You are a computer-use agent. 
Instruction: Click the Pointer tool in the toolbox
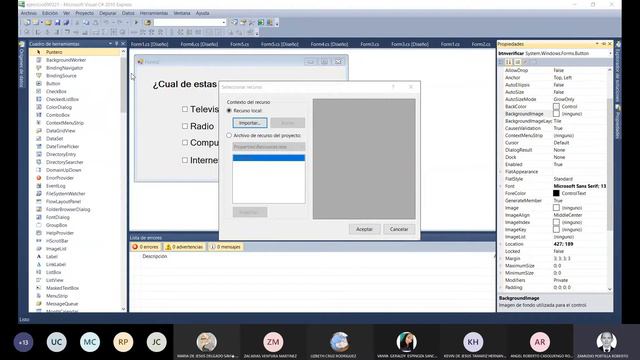coord(75,52)
